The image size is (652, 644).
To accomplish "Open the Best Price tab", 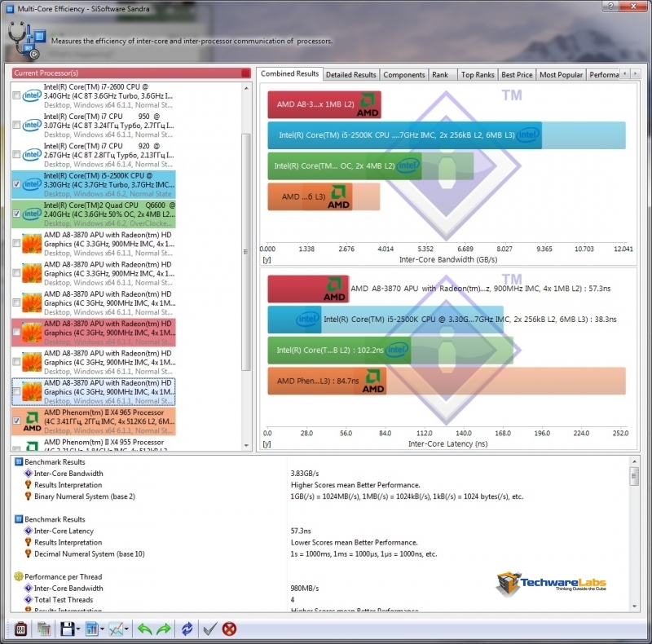I will pyautogui.click(x=517, y=75).
